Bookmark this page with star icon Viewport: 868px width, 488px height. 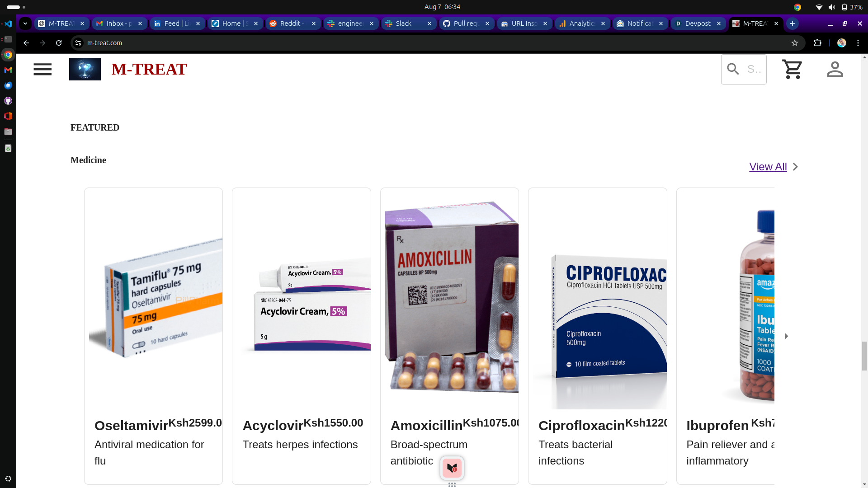tap(795, 43)
